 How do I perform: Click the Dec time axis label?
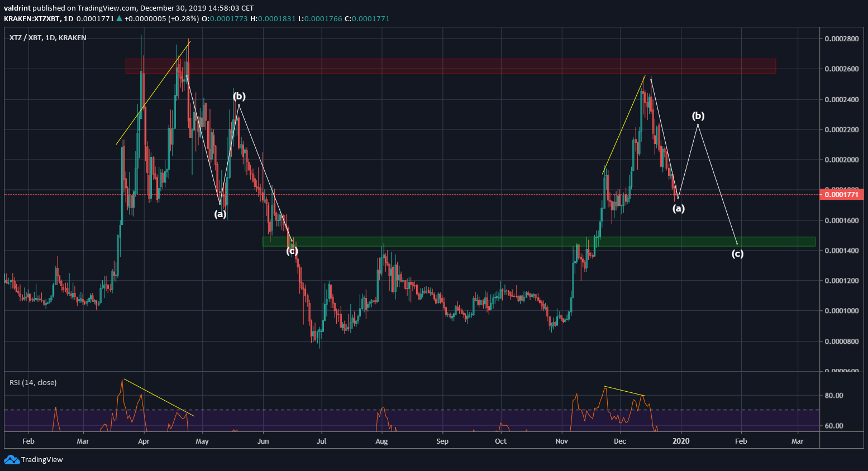click(620, 441)
